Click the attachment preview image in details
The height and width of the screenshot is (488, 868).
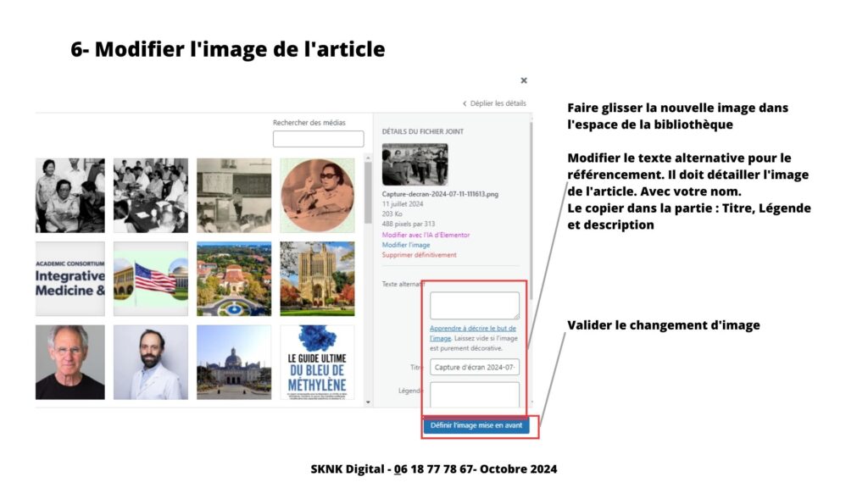(415, 164)
